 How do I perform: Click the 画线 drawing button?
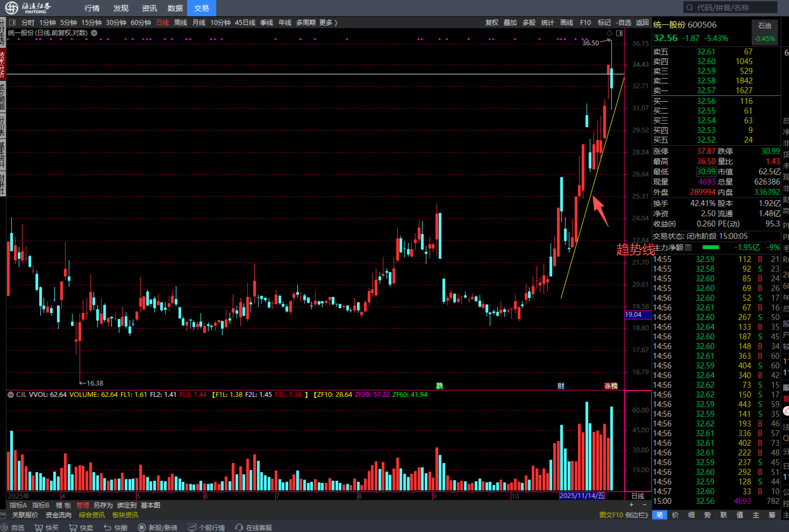click(x=566, y=23)
